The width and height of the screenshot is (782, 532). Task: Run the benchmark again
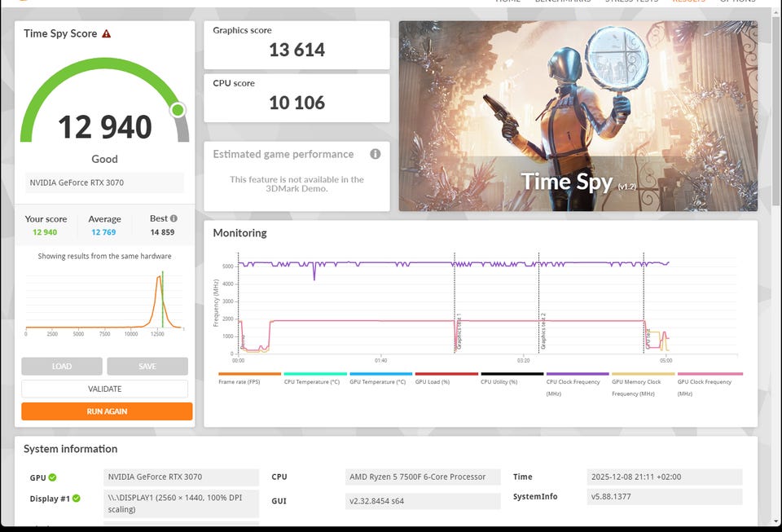point(107,411)
